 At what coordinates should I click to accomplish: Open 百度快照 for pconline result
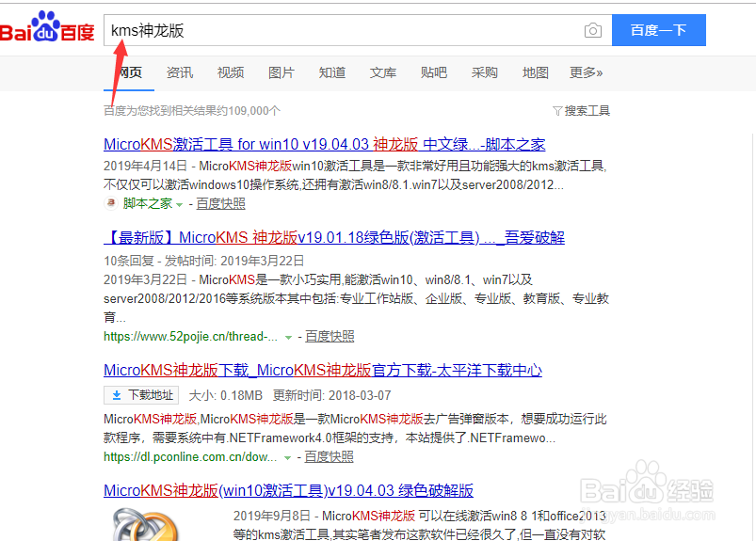(329, 456)
